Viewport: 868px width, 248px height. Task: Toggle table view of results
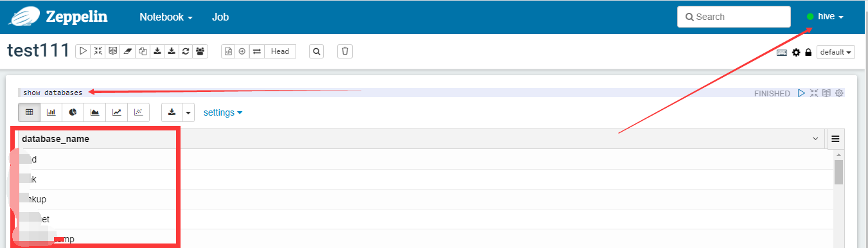(x=30, y=112)
